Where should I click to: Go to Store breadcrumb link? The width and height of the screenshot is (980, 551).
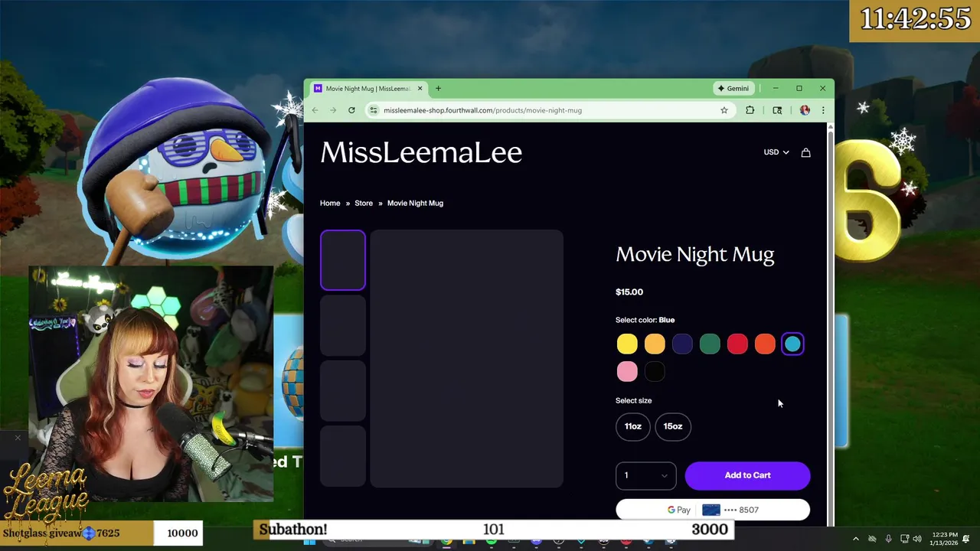pyautogui.click(x=364, y=203)
